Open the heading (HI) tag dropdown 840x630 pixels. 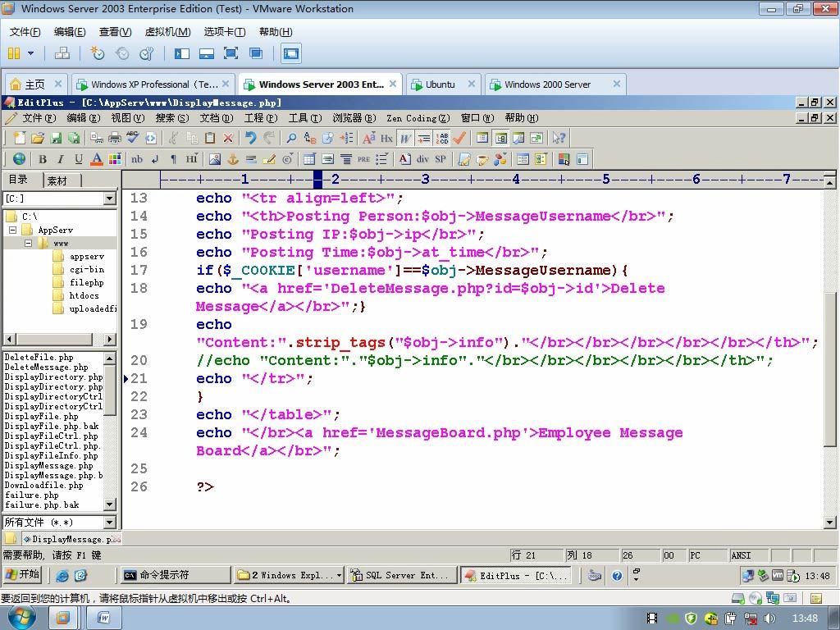(192, 159)
